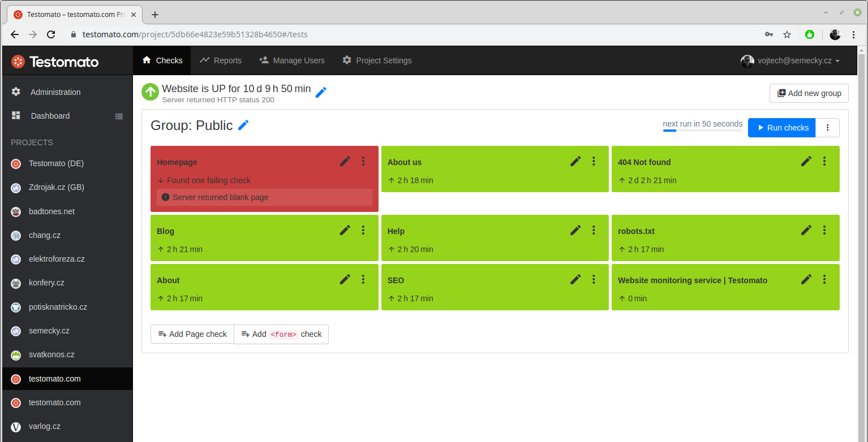This screenshot has height=442, width=868.
Task: Open About us check options menu
Action: click(594, 162)
